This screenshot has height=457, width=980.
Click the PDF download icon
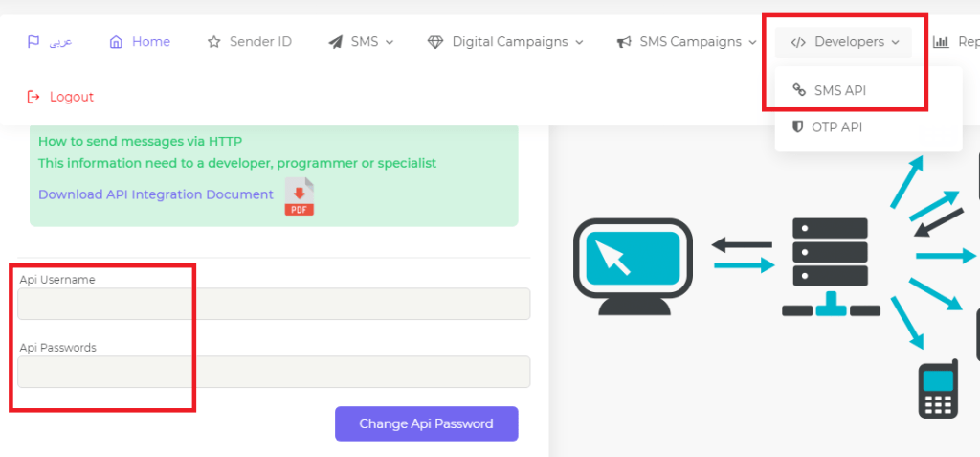click(299, 196)
